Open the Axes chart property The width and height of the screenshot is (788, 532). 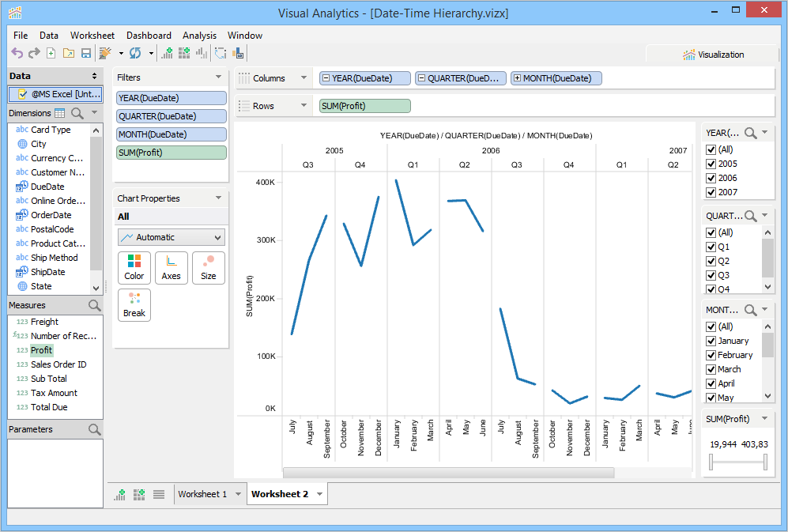[171, 268]
